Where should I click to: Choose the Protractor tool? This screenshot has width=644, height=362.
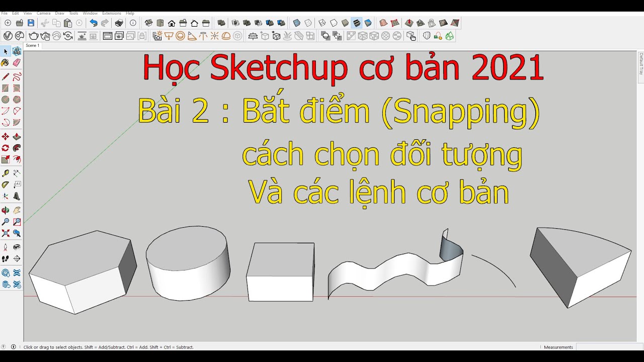pyautogui.click(x=6, y=185)
